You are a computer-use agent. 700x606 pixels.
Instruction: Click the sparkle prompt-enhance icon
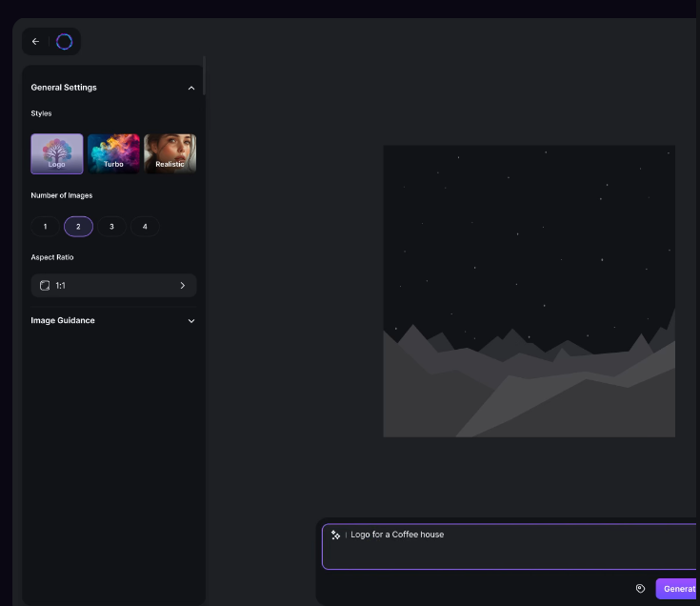pos(335,535)
